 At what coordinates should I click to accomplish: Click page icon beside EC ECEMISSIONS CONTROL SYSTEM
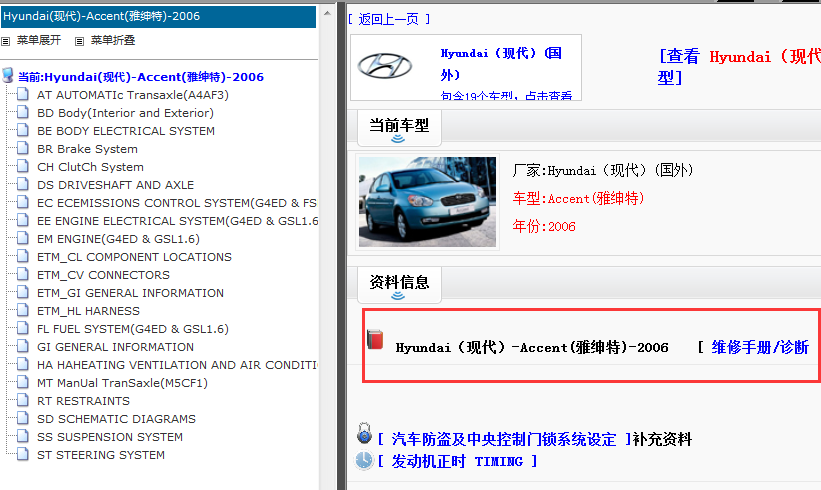click(x=23, y=202)
